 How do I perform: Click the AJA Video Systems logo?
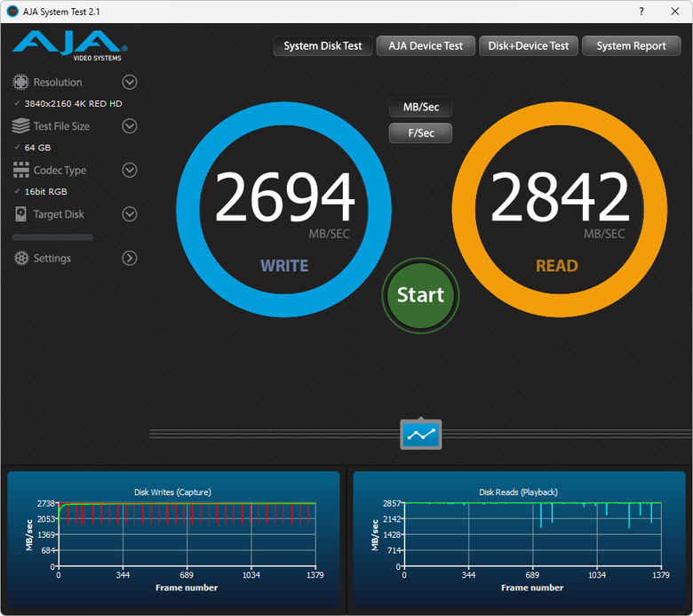pyautogui.click(x=70, y=45)
